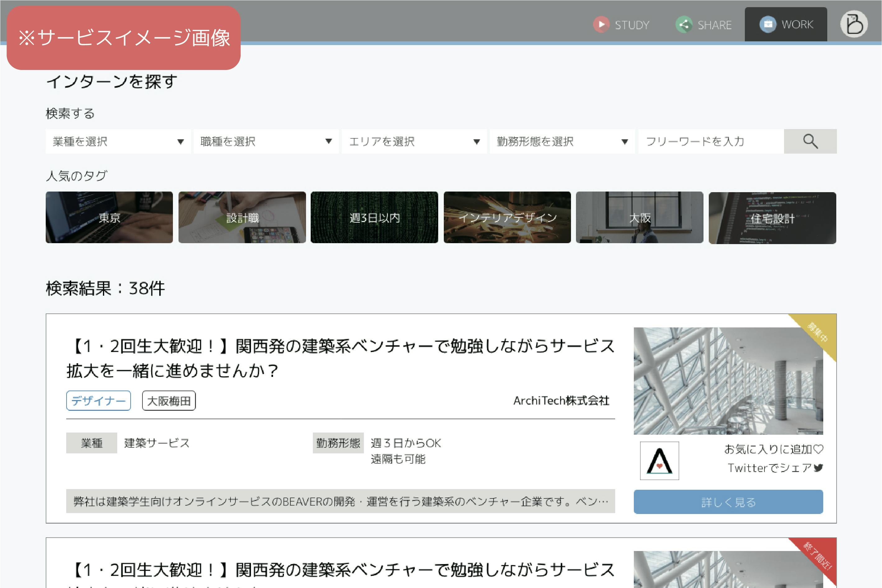The width and height of the screenshot is (882, 588).
Task: Click the ArchiTech company logo
Action: (x=659, y=461)
